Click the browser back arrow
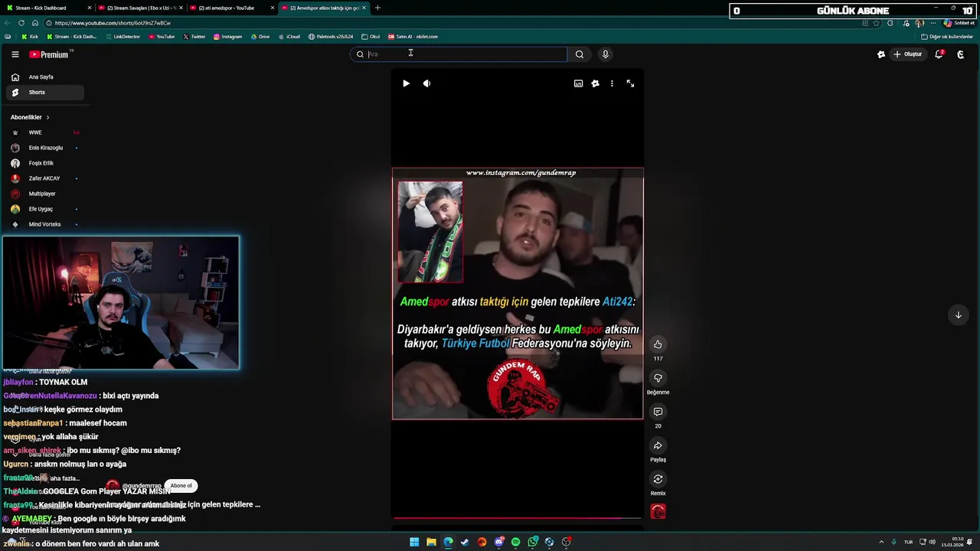This screenshot has width=980, height=551. pos(8,23)
